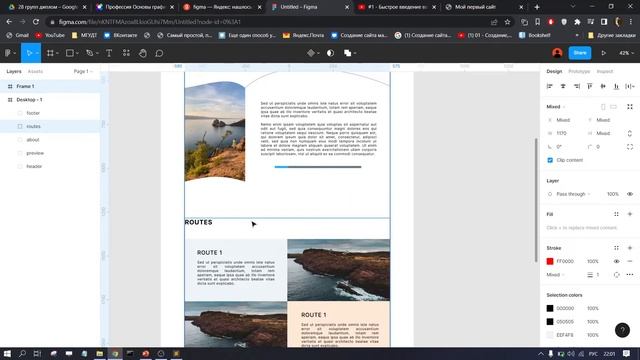This screenshot has width=640, height=360.
Task: Open the Pass through blend mode dropdown
Action: tap(573, 194)
